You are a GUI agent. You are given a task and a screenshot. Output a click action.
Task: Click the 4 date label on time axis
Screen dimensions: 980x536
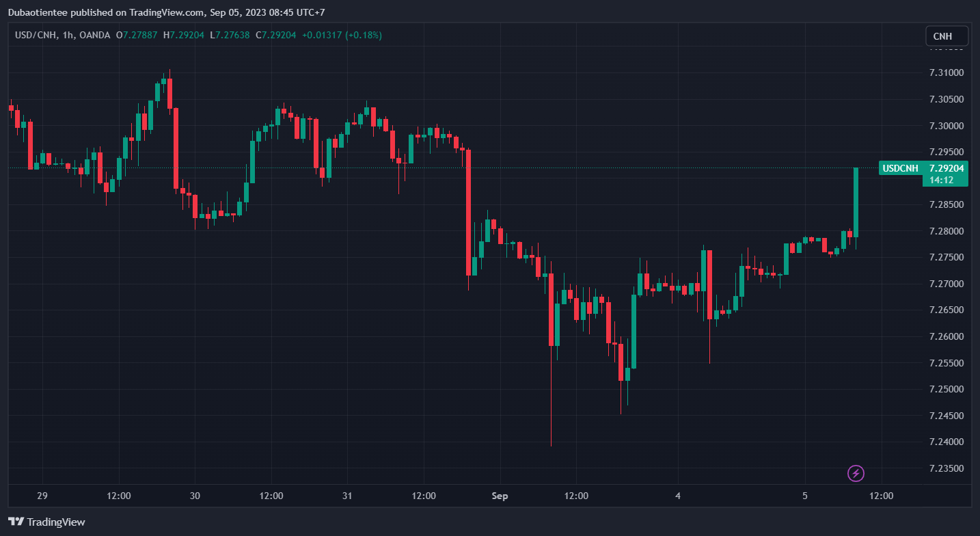pyautogui.click(x=678, y=495)
